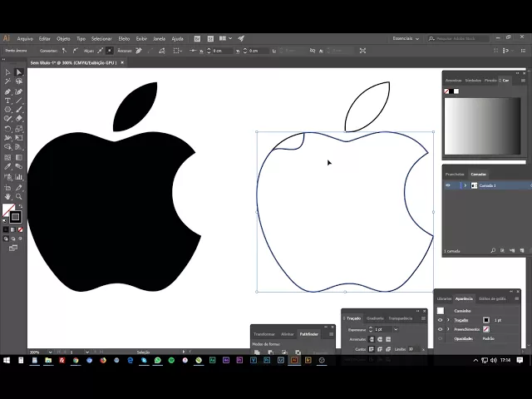The height and width of the screenshot is (399, 532).
Task: Toggle Traçado visibility eye in Aparência
Action: (440, 320)
